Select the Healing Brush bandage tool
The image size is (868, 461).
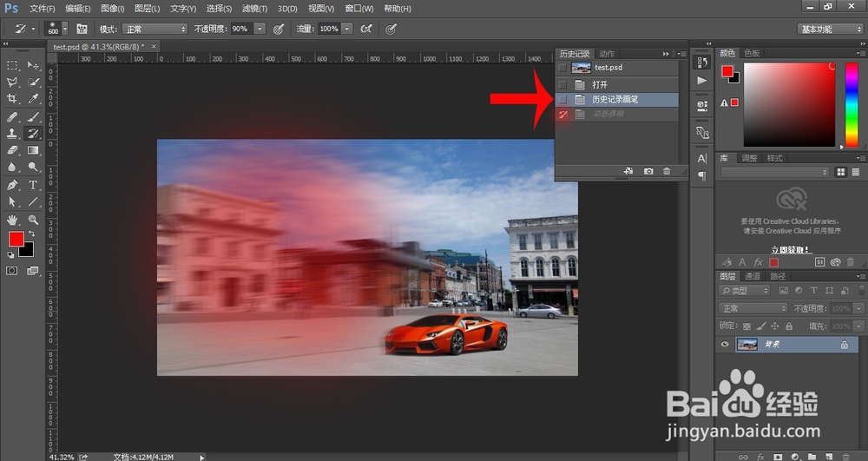click(12, 117)
